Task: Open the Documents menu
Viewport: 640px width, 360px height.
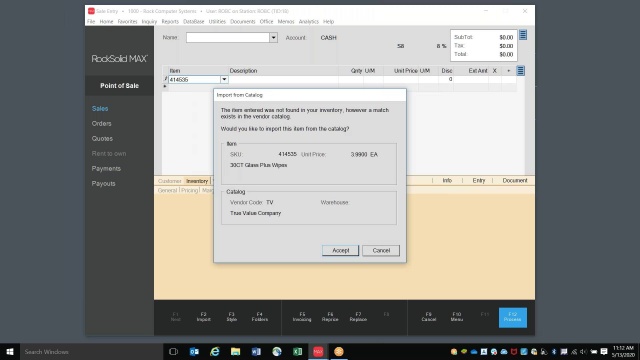Action: (x=242, y=22)
